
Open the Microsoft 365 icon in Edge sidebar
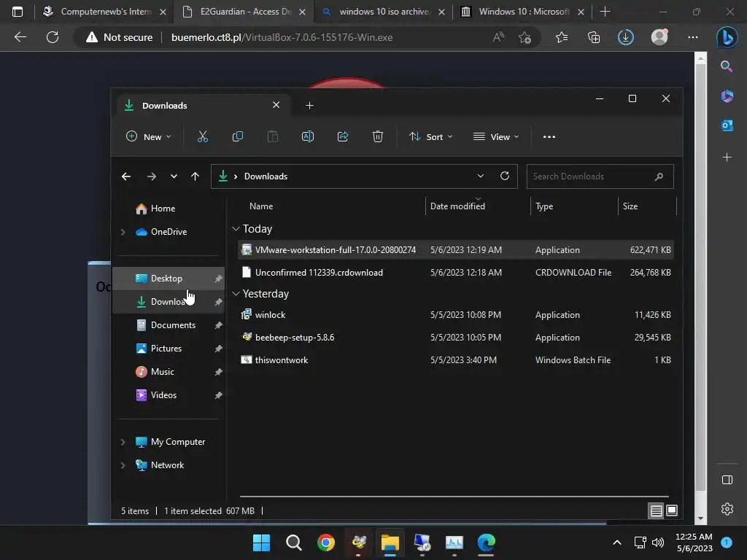[727, 96]
